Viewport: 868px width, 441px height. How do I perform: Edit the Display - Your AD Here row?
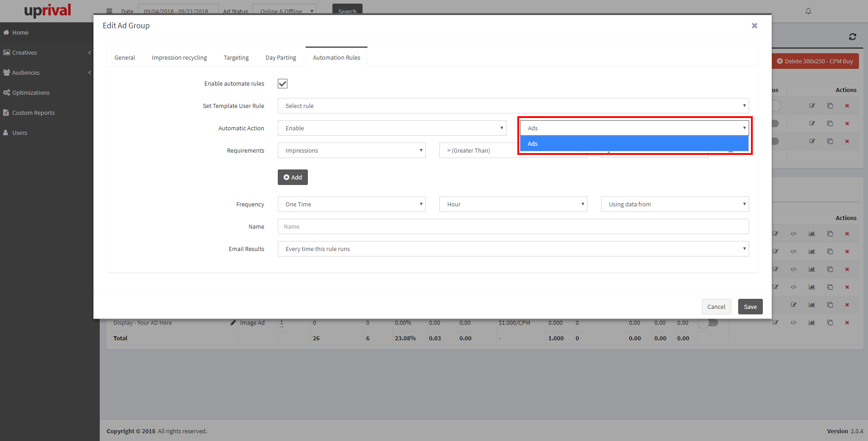click(776, 323)
